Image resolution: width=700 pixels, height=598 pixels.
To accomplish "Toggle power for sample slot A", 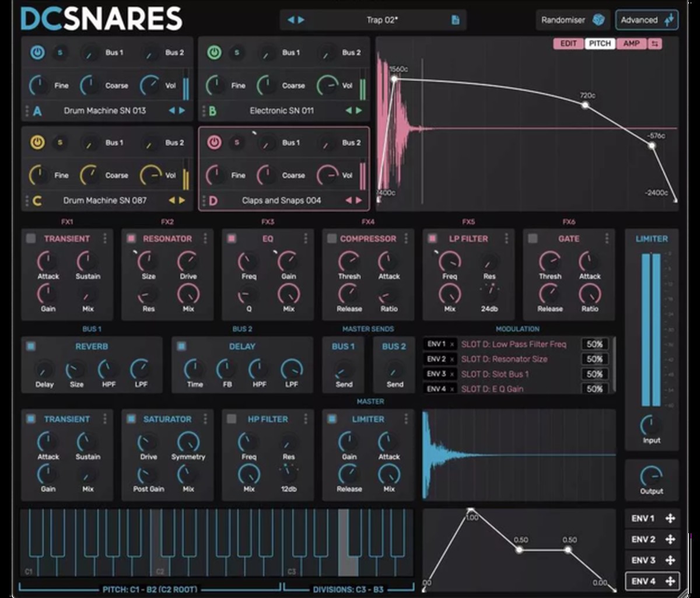I will tap(37, 53).
